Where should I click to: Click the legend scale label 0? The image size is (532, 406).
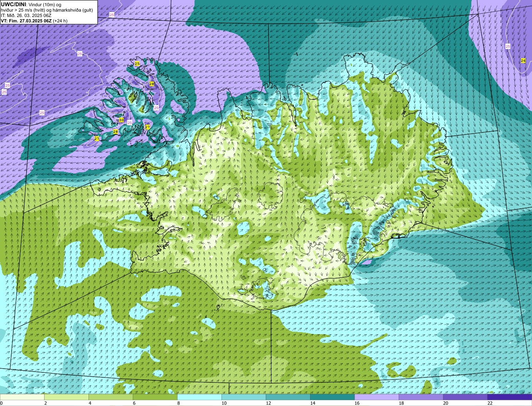1,403
